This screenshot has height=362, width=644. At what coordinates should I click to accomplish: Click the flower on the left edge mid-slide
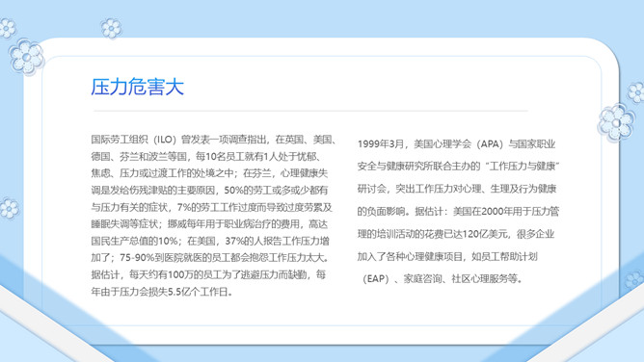(x=9, y=208)
